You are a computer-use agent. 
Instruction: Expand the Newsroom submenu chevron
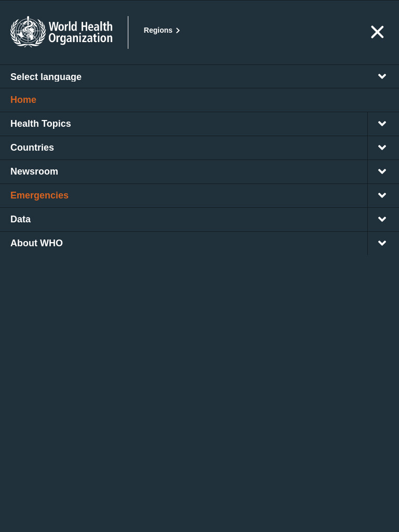(382, 171)
